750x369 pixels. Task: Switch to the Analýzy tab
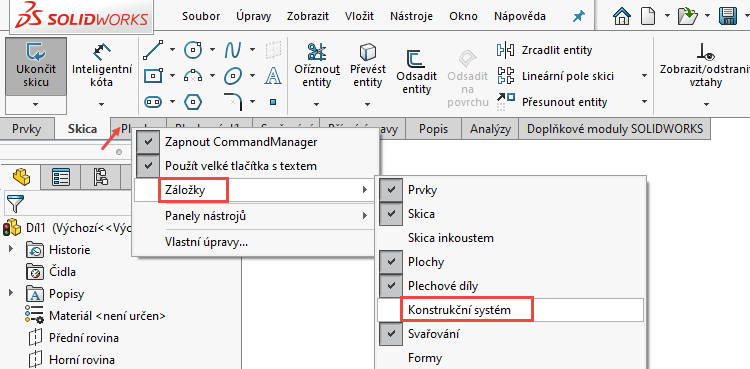tap(490, 129)
